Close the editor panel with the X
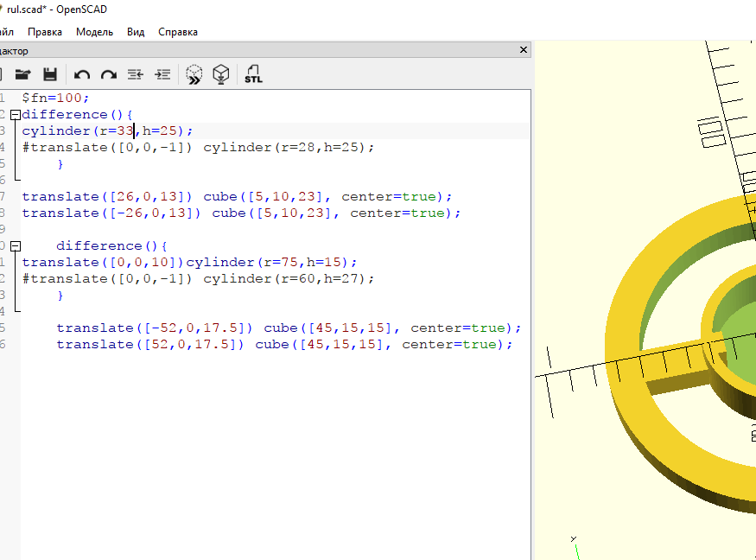This screenshot has width=756, height=560. [523, 49]
